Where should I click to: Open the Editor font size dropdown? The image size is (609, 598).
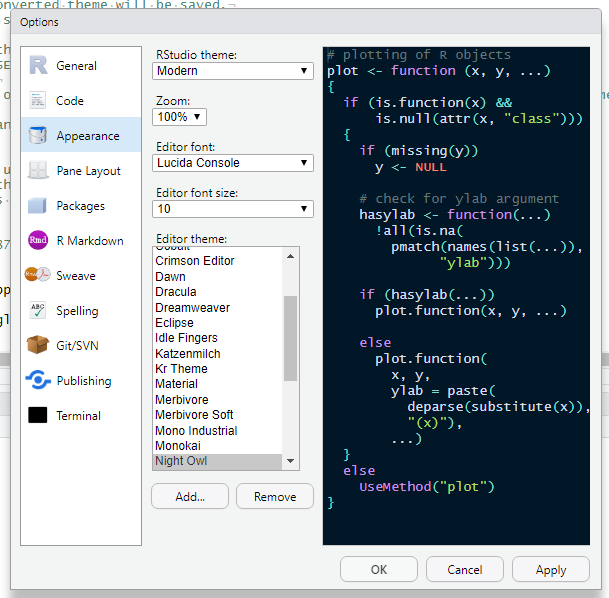pos(233,209)
